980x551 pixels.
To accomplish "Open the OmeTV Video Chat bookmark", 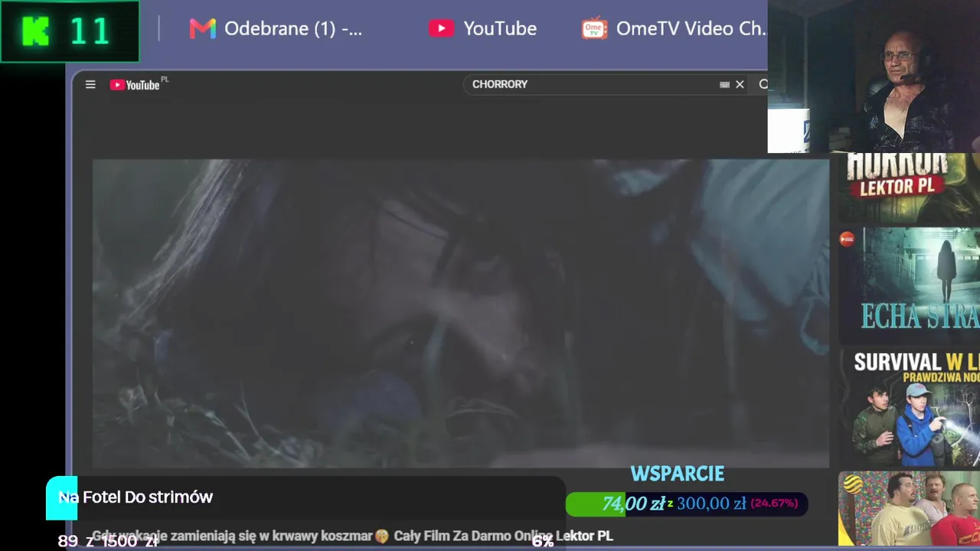I will pos(674,29).
